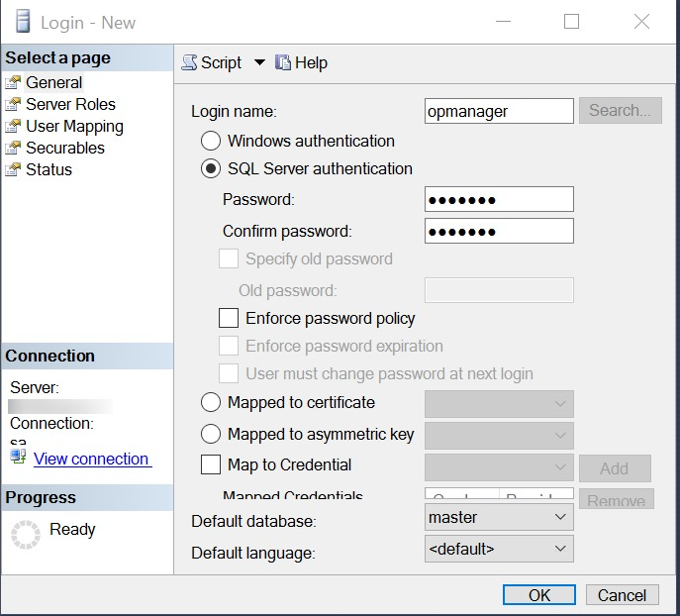
Task: Close the Login - New window
Action: point(641,21)
